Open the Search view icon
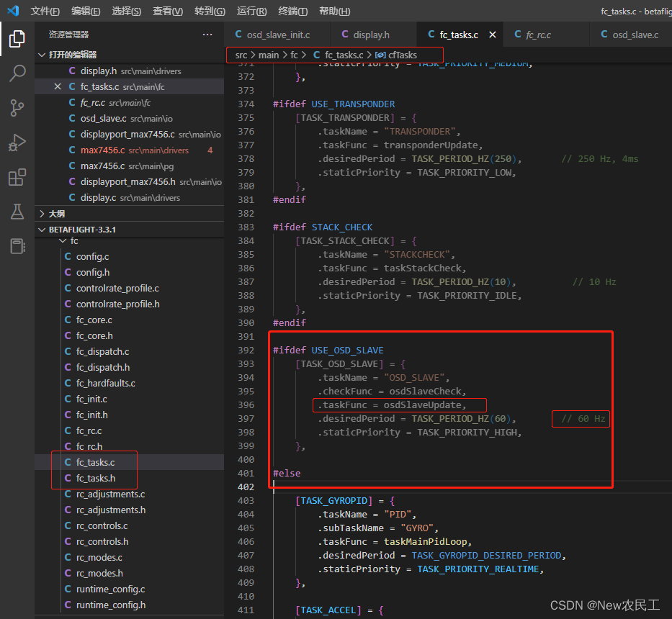The image size is (672, 619). coord(17,73)
